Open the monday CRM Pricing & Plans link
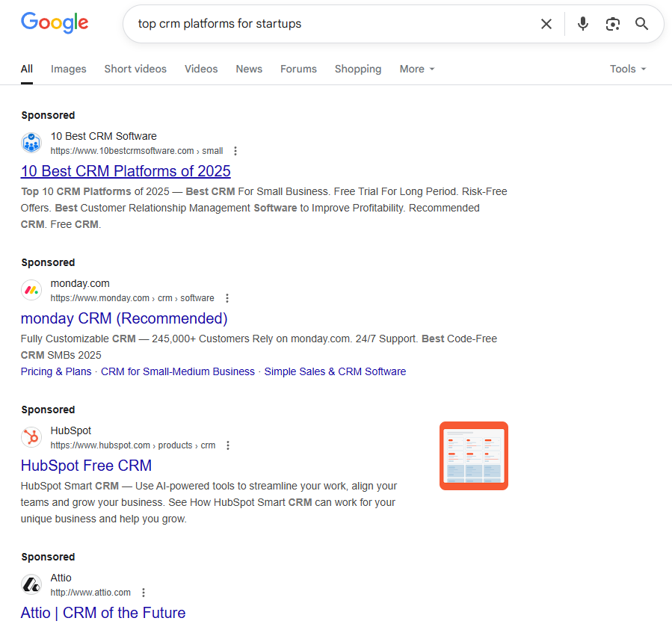This screenshot has height=624, width=672. pos(55,371)
